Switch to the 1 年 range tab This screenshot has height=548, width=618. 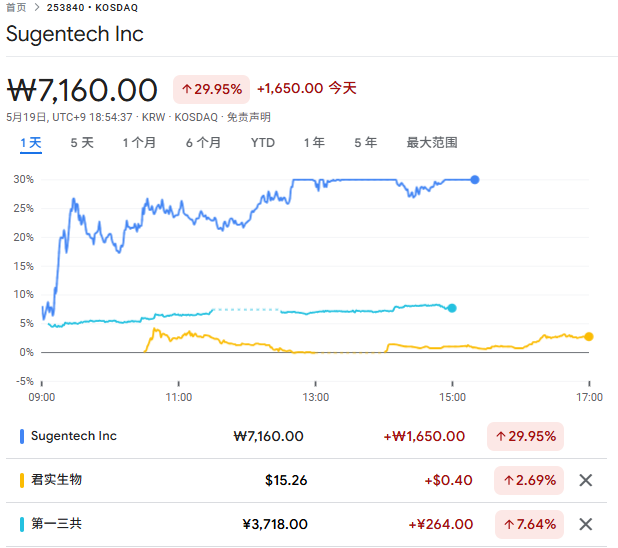tap(314, 143)
